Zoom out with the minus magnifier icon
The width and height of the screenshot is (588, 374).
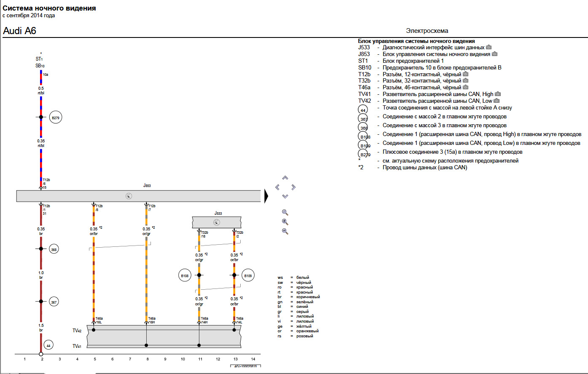click(x=285, y=231)
